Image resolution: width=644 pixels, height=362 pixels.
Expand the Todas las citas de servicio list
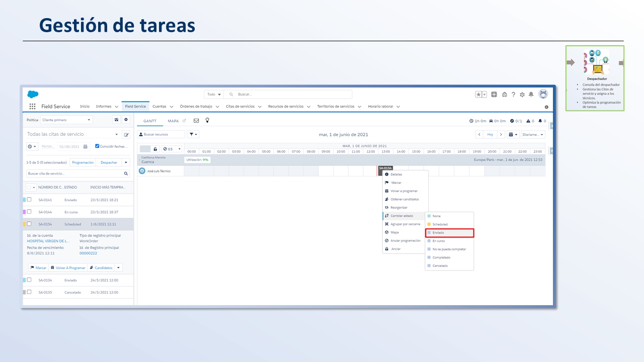[x=117, y=135]
